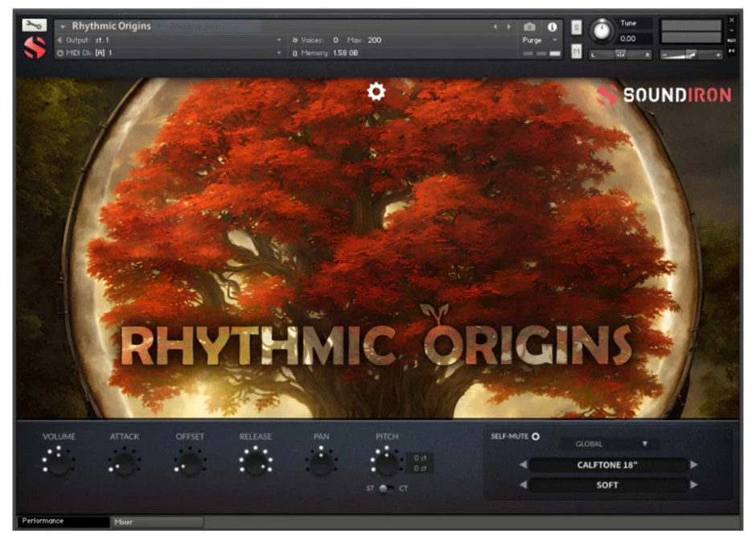Toggle the Mute M button
Viewport: 756px width, 539px height.
(x=576, y=51)
